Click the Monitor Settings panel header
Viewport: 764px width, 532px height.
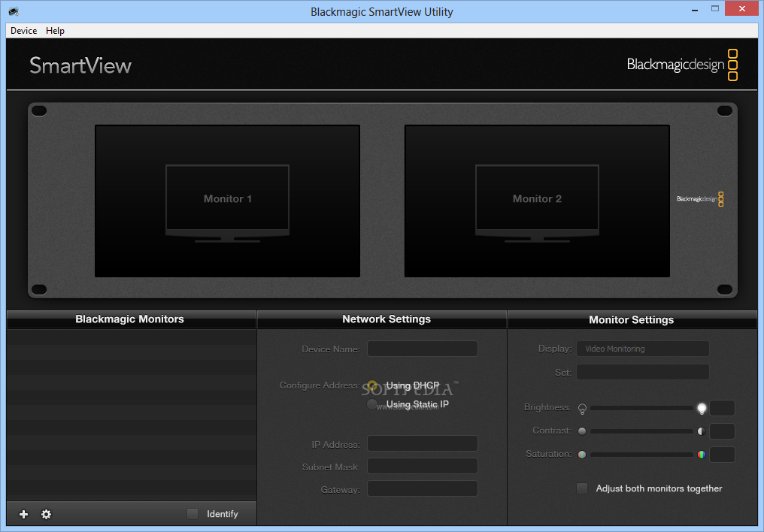click(632, 320)
